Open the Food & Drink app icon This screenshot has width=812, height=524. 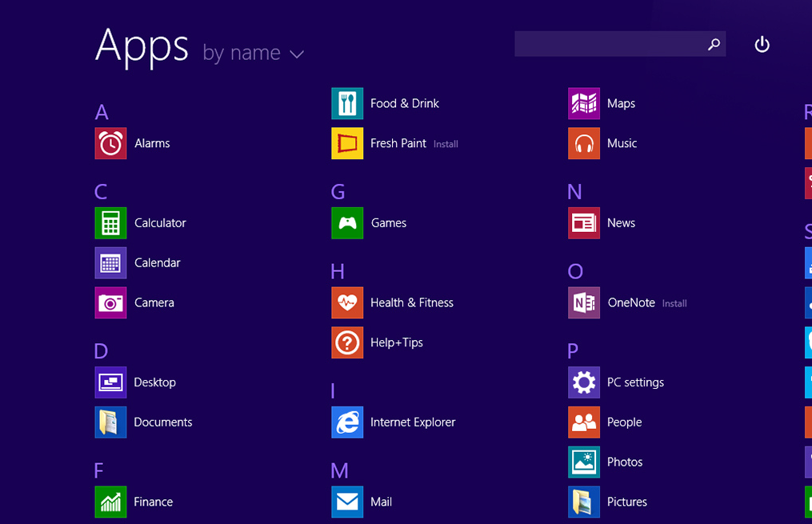[x=347, y=103]
